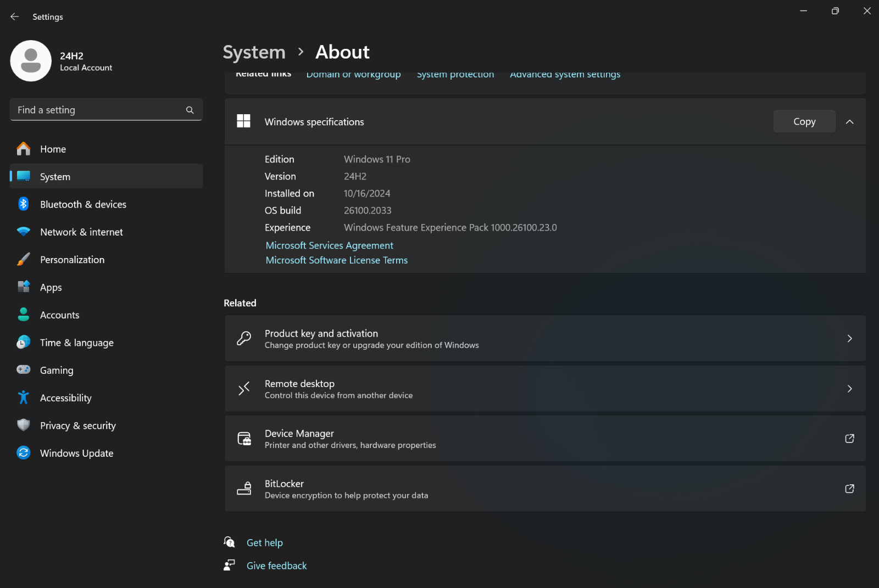Click the Accessibility figure icon
The width and height of the screenshot is (879, 588).
(24, 397)
